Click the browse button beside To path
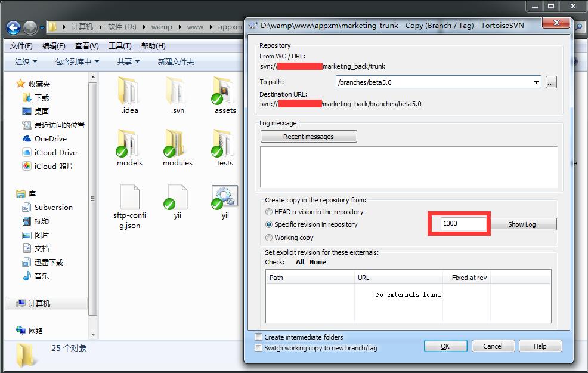The height and width of the screenshot is (373, 588). tap(551, 82)
